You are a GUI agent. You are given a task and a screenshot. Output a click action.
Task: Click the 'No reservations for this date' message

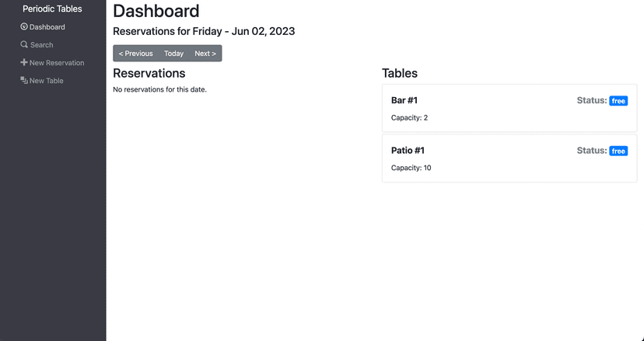(159, 89)
